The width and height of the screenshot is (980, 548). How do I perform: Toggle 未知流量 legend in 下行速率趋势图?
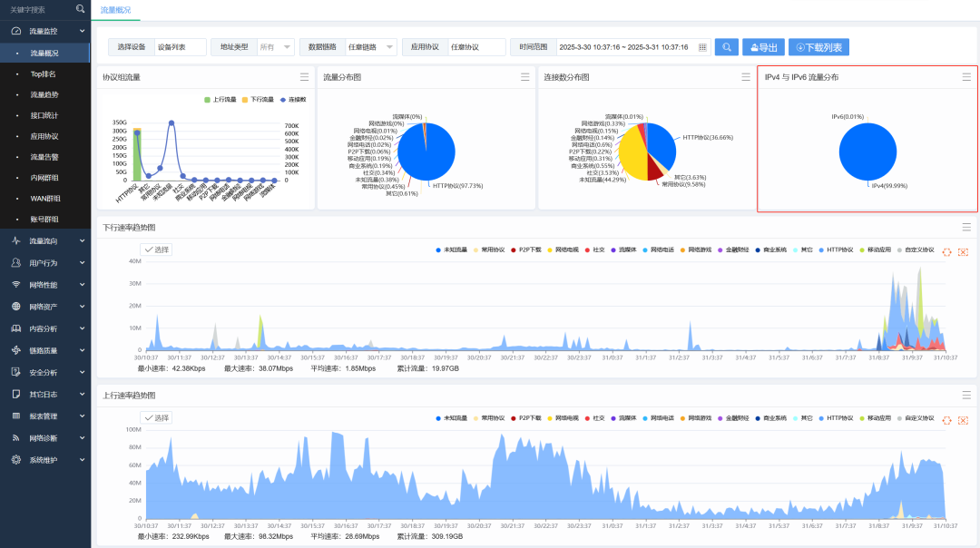(451, 250)
